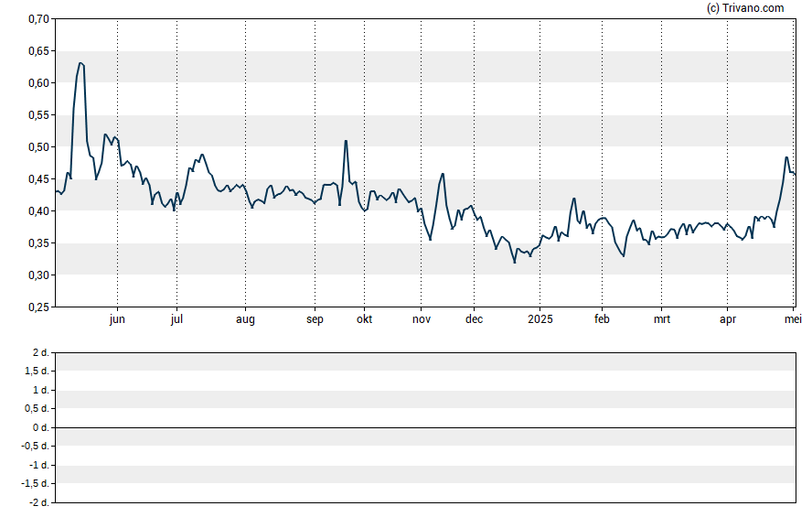Click the 0,30 price axis label
The image size is (812, 517).
point(38,275)
